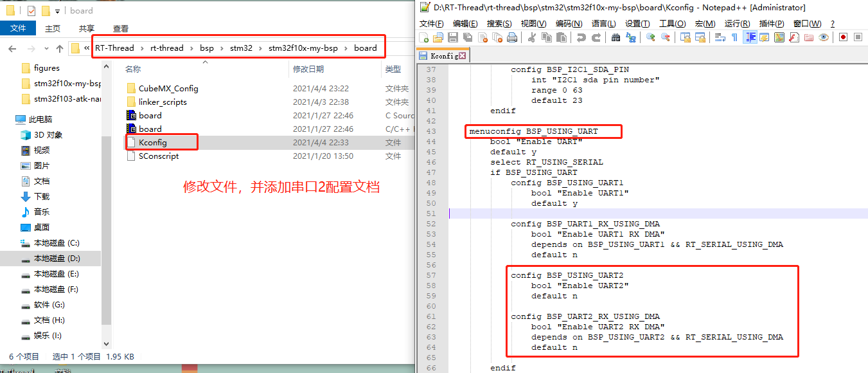Expand the arrow after RT-Thread in address bar

[142, 48]
